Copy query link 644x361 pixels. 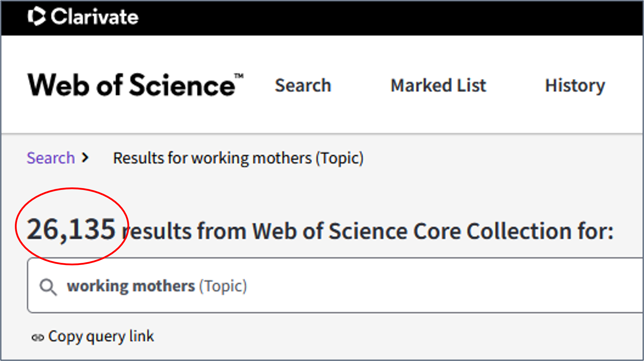click(x=101, y=337)
